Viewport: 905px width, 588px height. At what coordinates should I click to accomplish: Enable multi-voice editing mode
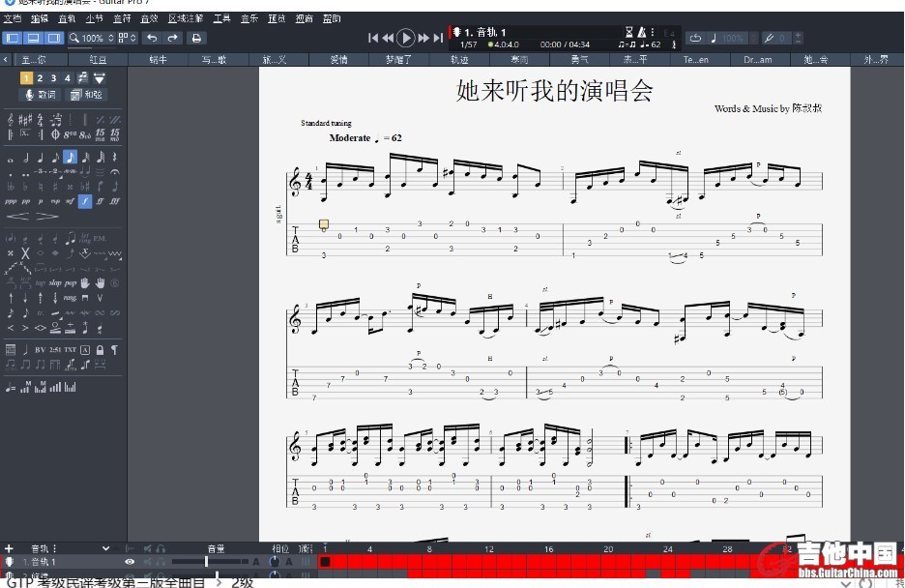tap(83, 78)
